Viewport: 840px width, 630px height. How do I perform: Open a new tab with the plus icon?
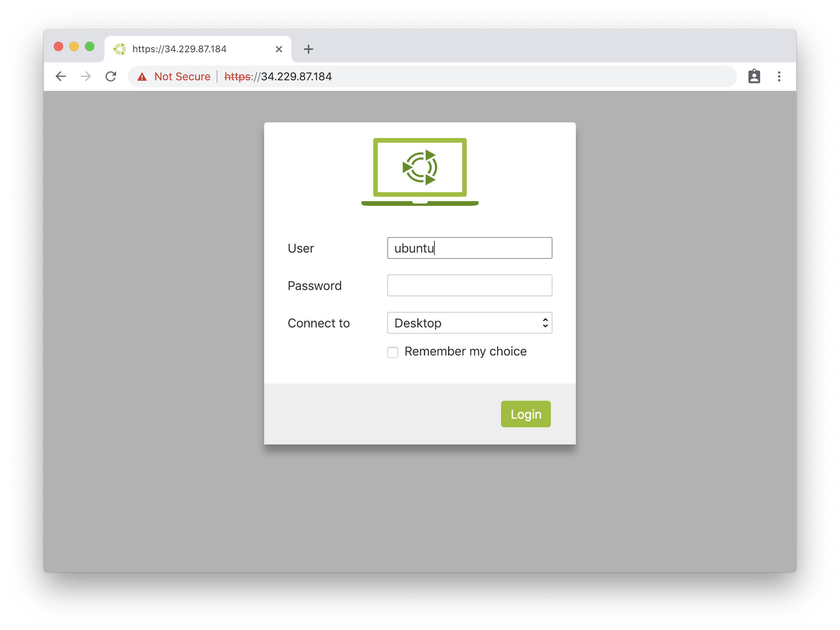[x=309, y=49]
